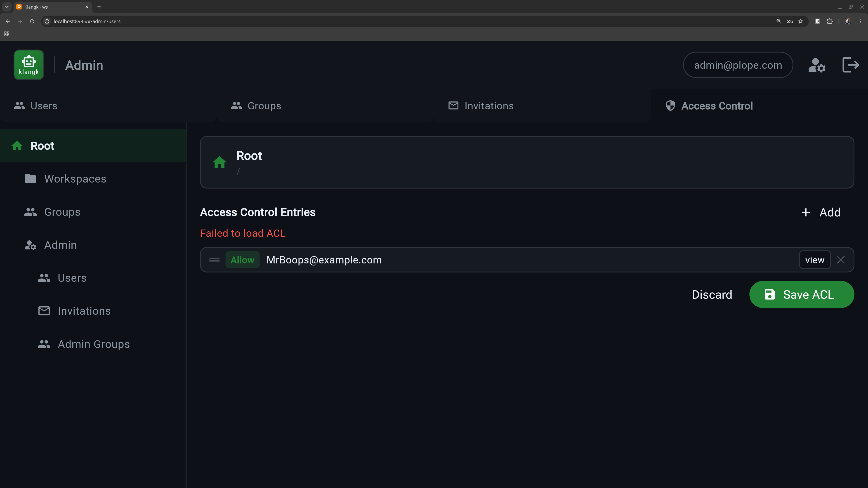Click the Access Control shield icon

(670, 106)
